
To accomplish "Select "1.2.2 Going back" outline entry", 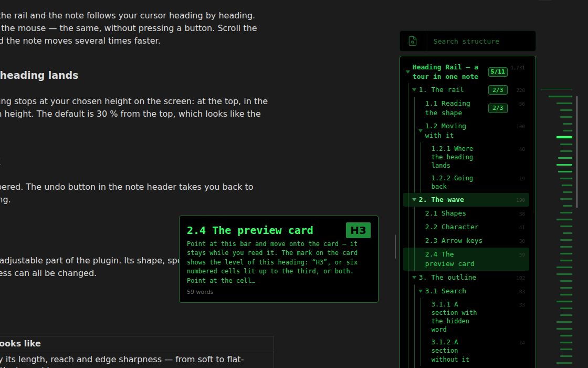I will click(452, 182).
